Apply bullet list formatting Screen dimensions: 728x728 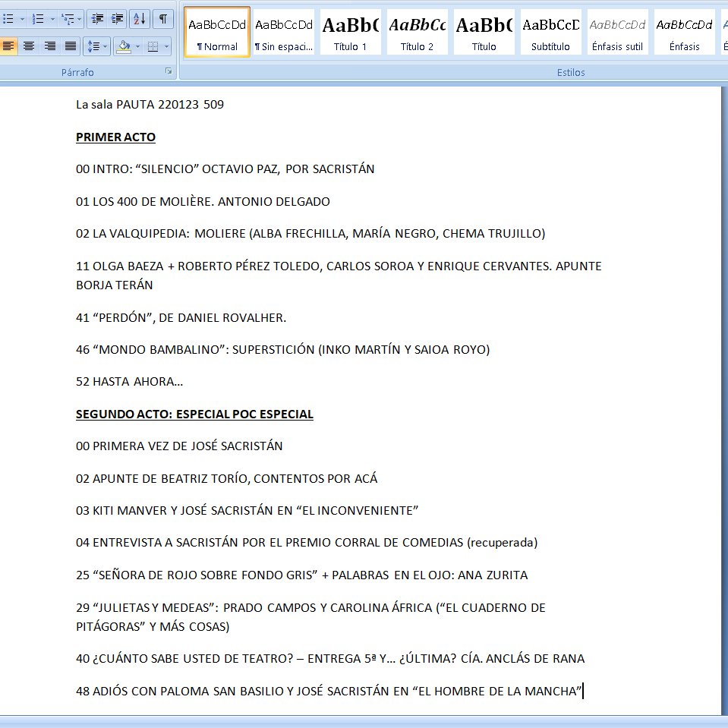(8, 19)
